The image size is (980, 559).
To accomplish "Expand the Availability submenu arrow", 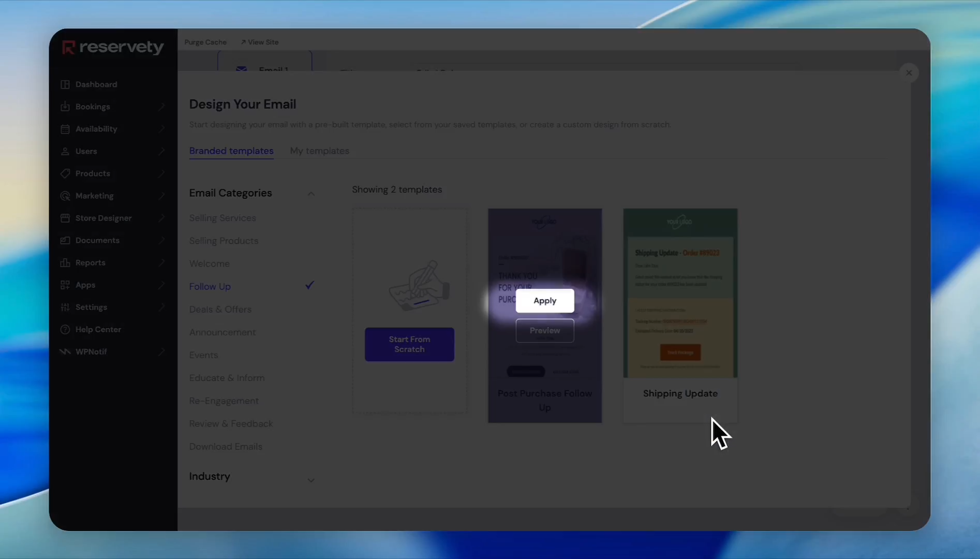I will click(161, 129).
